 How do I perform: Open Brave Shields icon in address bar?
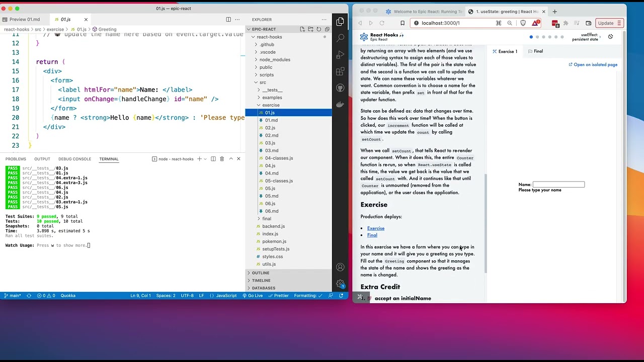point(523,23)
